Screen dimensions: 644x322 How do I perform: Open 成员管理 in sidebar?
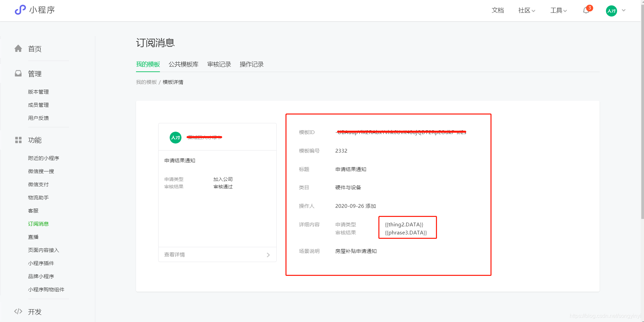pyautogui.click(x=38, y=105)
